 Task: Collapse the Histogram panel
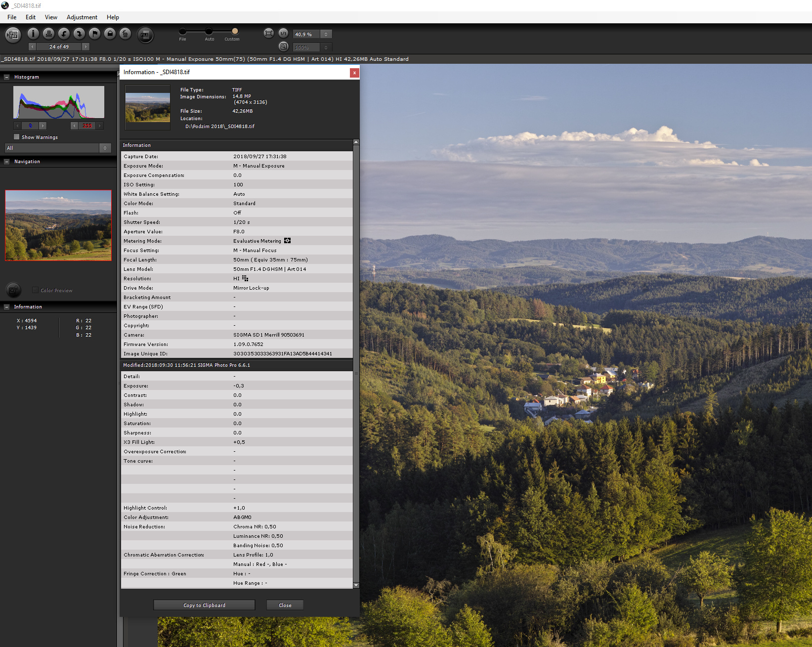tap(7, 77)
